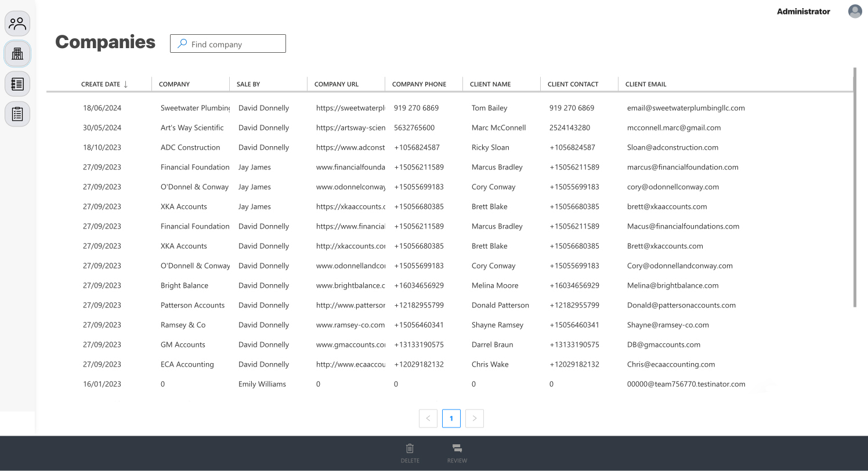
Task: Sort by Client Email column header
Action: click(646, 84)
